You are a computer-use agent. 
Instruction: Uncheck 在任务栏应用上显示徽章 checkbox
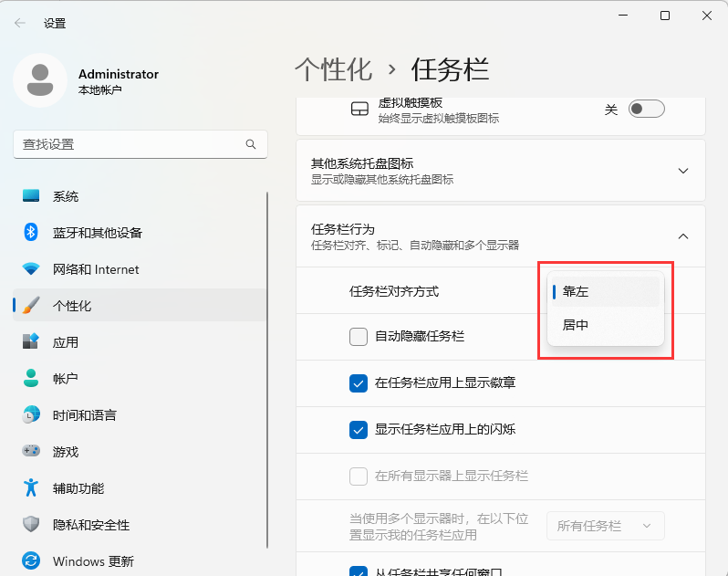click(358, 383)
